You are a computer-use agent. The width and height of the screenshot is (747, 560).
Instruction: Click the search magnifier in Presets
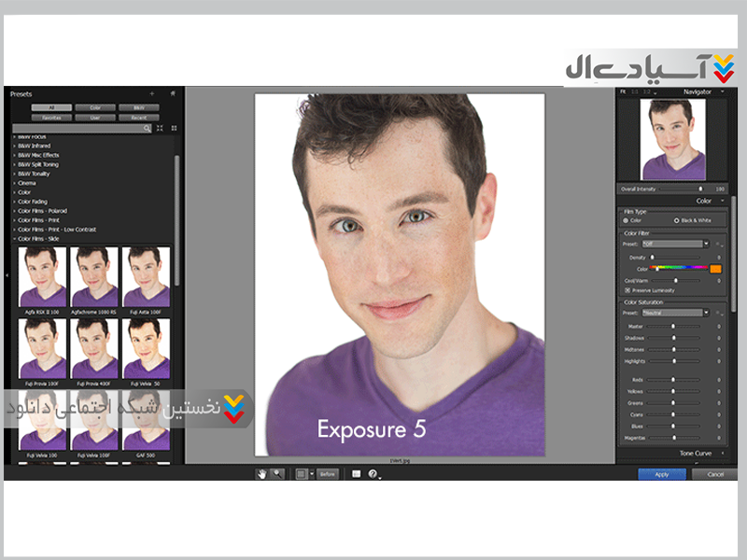coord(148,128)
